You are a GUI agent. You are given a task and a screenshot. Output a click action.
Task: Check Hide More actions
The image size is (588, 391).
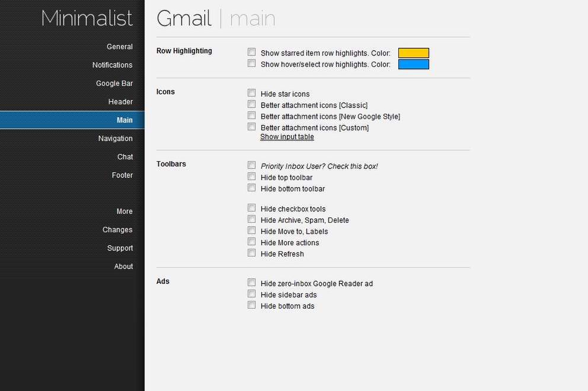click(252, 242)
